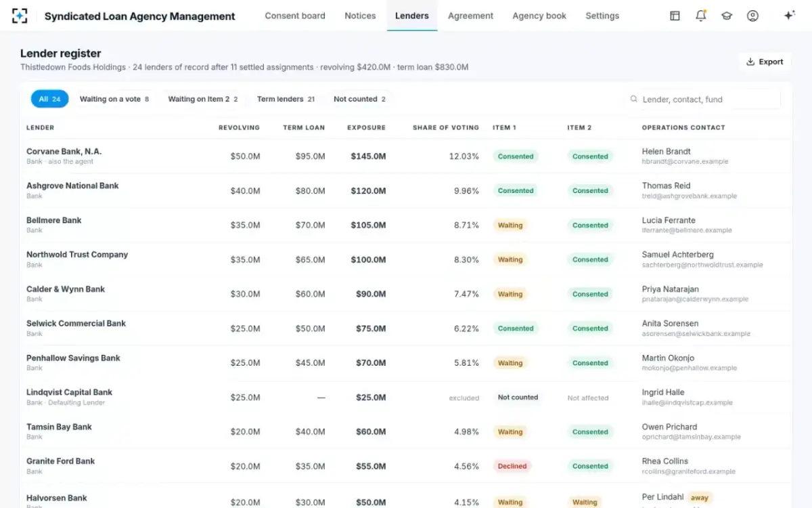The image size is (812, 508).
Task: Click contact Priya Natarajan
Action: [x=671, y=289]
